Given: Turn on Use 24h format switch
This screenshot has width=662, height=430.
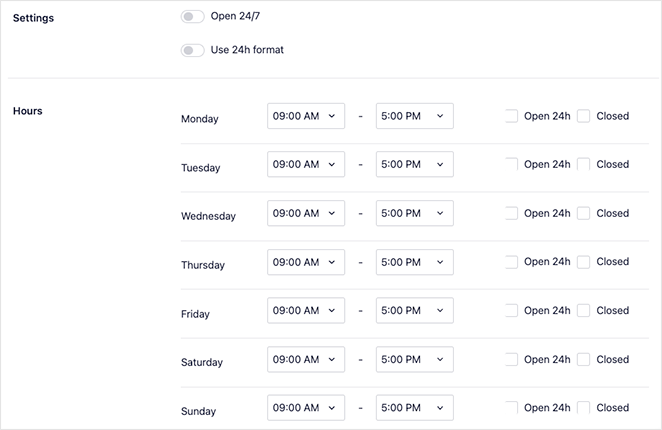Looking at the screenshot, I should [193, 50].
